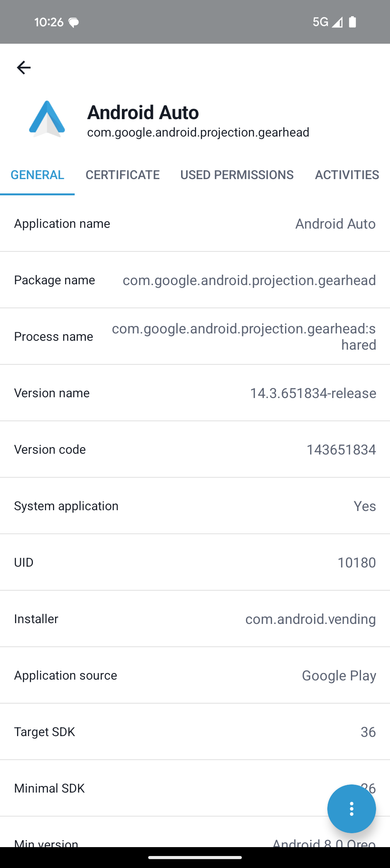Tap the System application row
Image resolution: width=390 pixels, height=868 pixels.
point(195,506)
